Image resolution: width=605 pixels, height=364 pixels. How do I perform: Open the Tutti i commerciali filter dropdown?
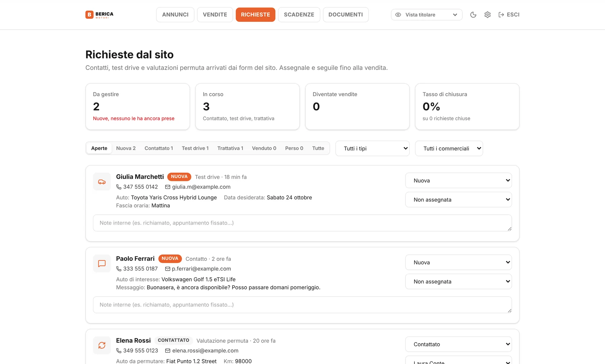click(x=449, y=148)
